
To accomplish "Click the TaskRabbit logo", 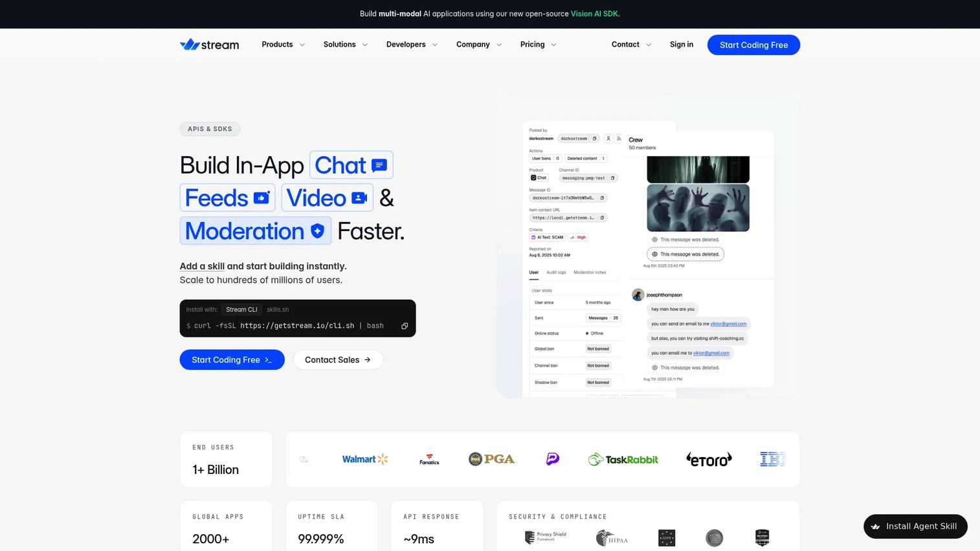I will point(623,459).
